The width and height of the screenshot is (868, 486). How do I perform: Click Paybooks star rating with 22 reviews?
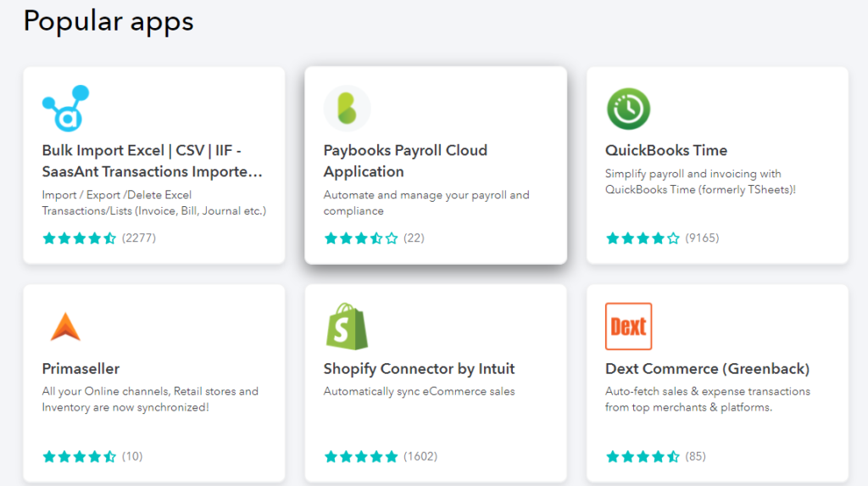click(361, 238)
